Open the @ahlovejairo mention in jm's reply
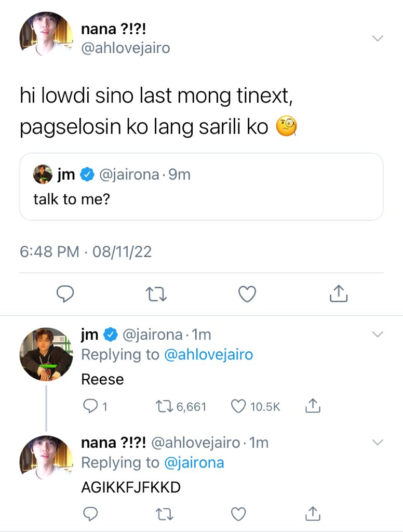The image size is (403, 532). (x=209, y=354)
